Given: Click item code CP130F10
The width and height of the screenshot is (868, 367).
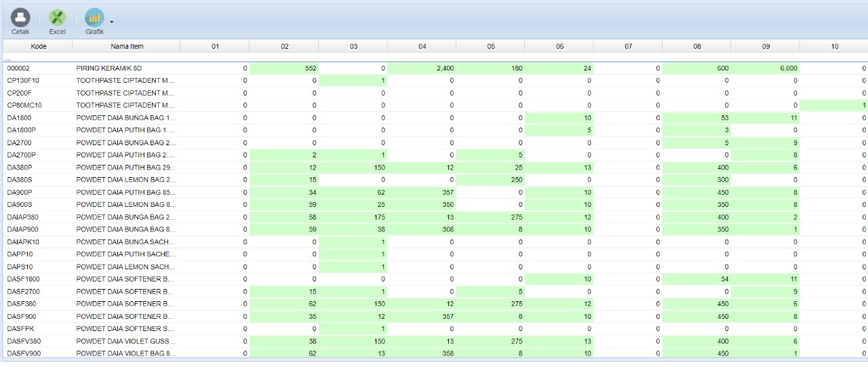Looking at the screenshot, I should tap(23, 81).
